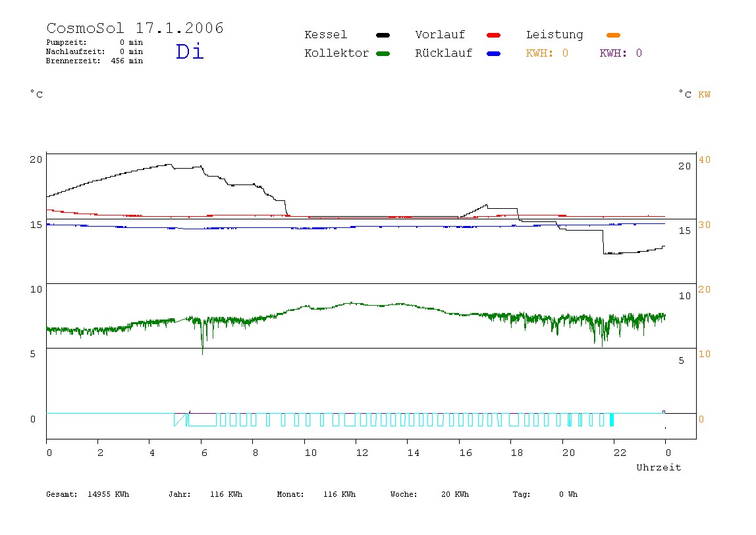Click the 'Tag:' label
The image size is (756, 535).
click(x=522, y=494)
